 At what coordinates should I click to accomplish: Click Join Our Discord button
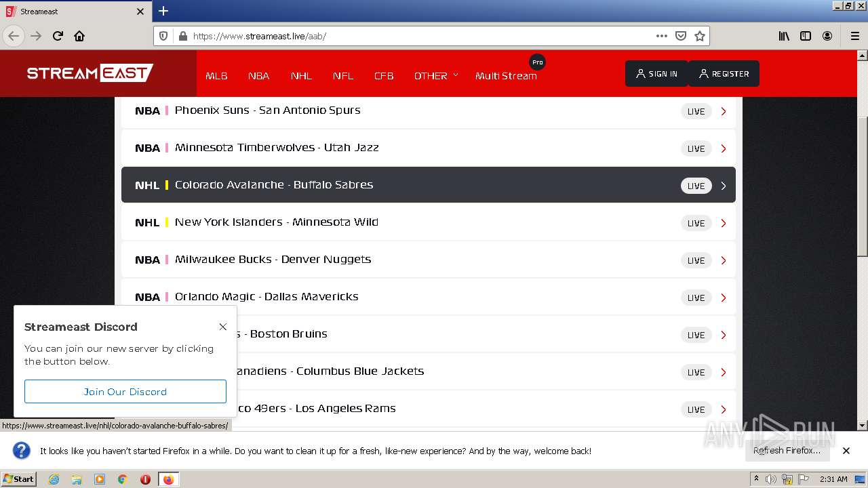(x=125, y=392)
